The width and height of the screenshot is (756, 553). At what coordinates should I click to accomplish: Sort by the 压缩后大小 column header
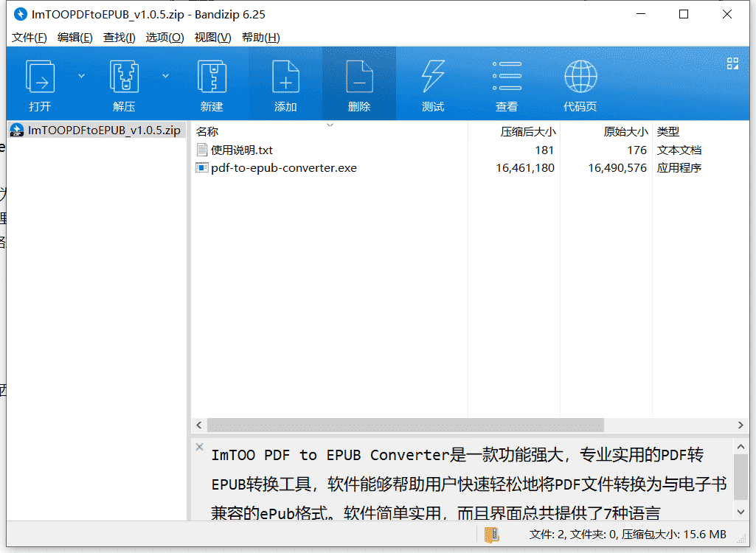click(x=528, y=132)
